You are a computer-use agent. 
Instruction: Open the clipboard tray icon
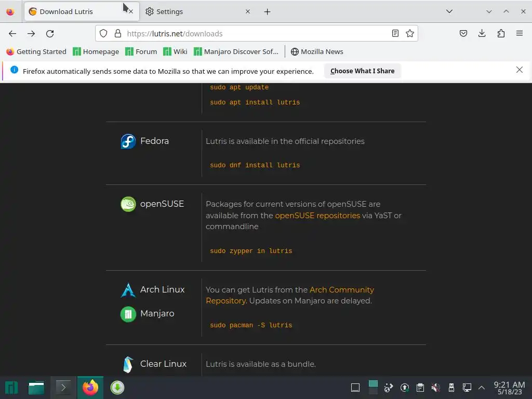click(420, 388)
